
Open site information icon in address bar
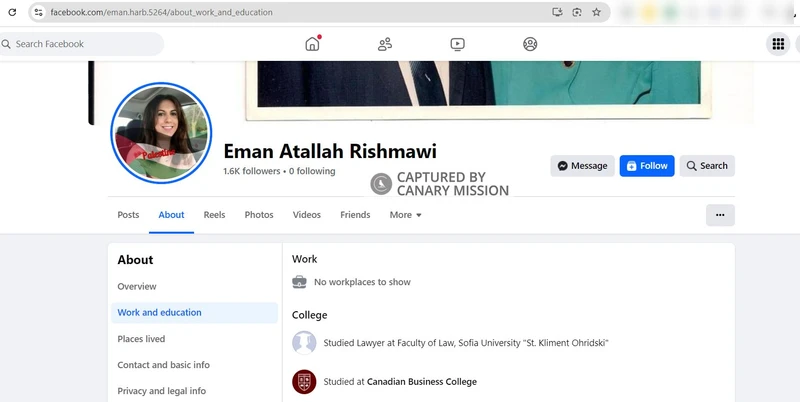coord(38,12)
